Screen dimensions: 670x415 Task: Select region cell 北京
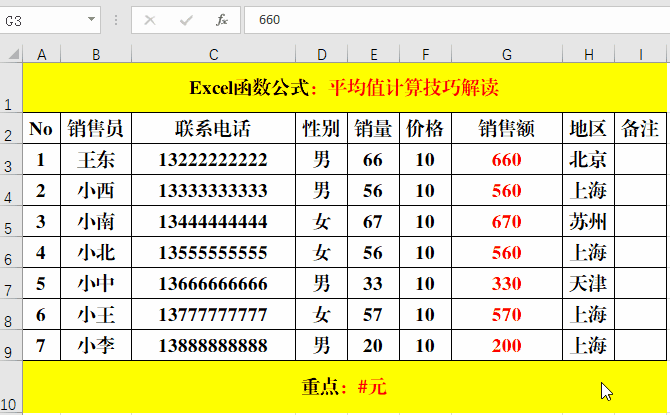coord(589,159)
